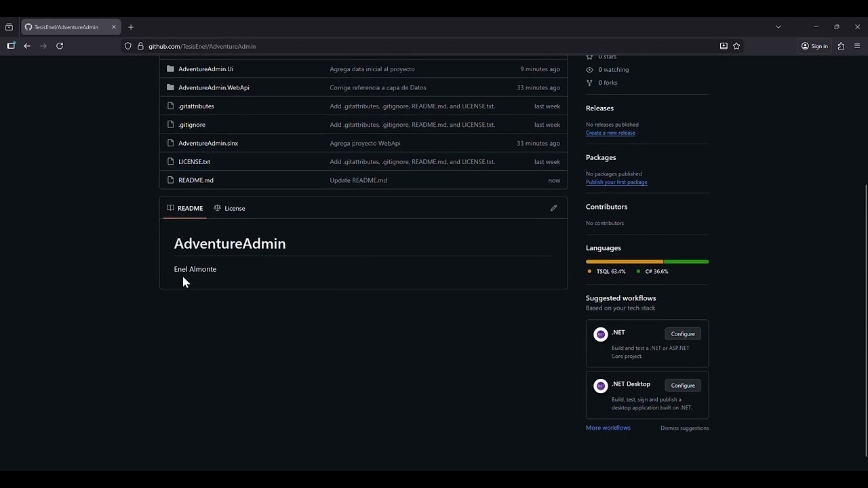Click the orange TSQL segment of language bar

(625, 262)
